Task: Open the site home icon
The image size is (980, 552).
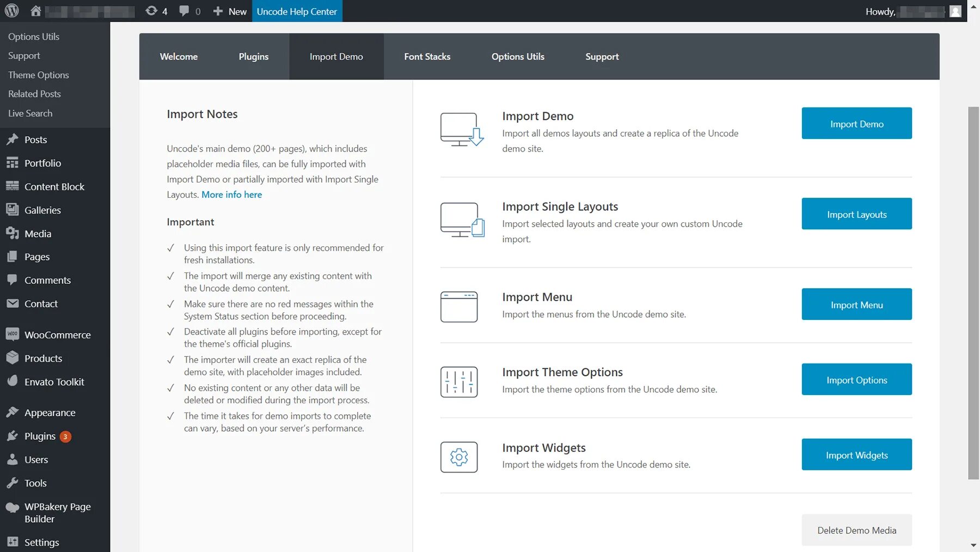Action: coord(36,11)
